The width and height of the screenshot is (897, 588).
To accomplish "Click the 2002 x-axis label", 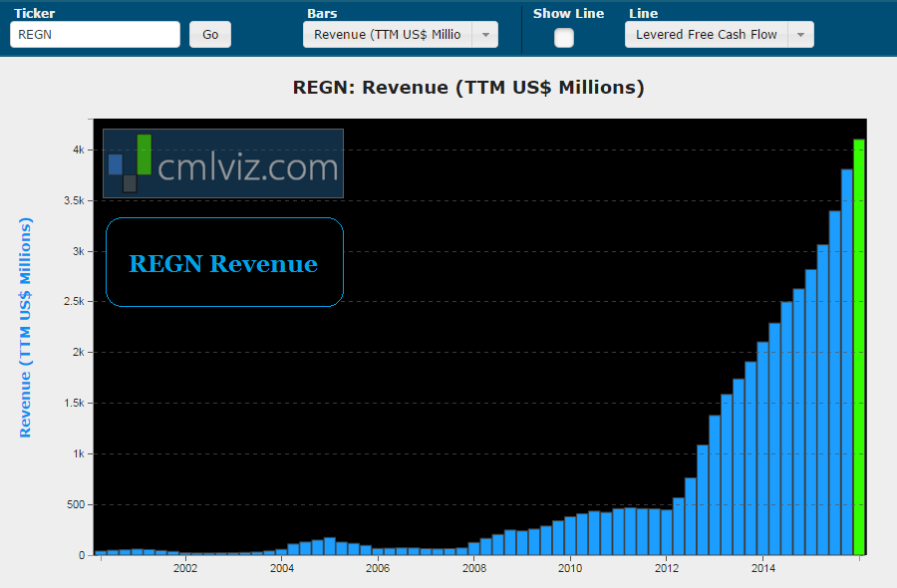I will click(185, 568).
